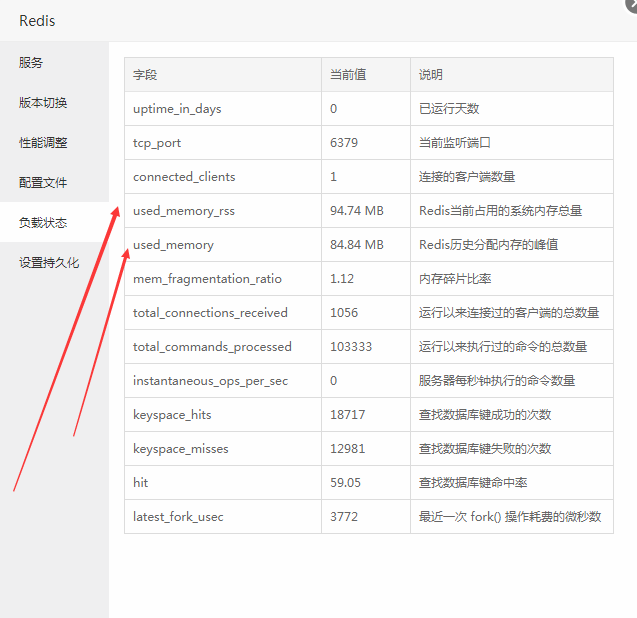Image resolution: width=637 pixels, height=618 pixels.
Task: Go to the 设置持久化 tab
Action: tap(49, 262)
